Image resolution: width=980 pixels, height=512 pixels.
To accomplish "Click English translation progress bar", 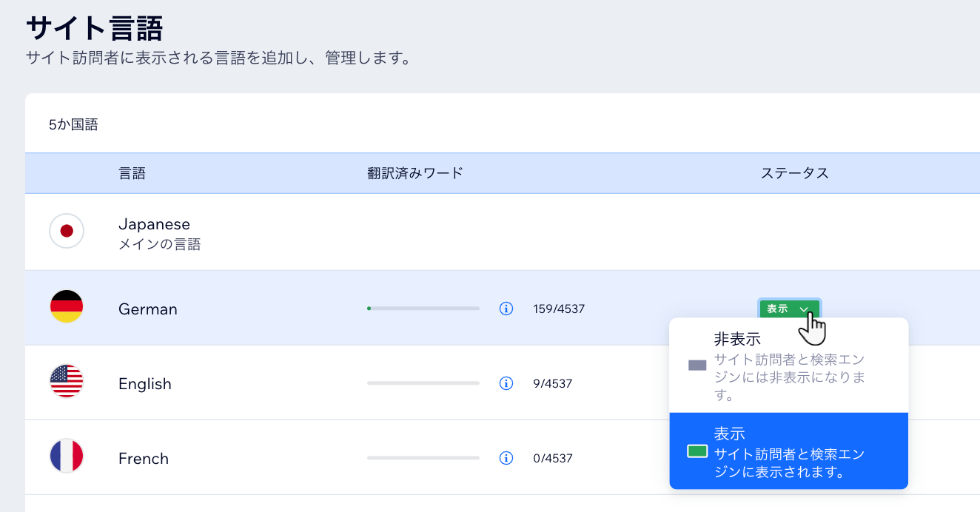I will click(x=423, y=383).
